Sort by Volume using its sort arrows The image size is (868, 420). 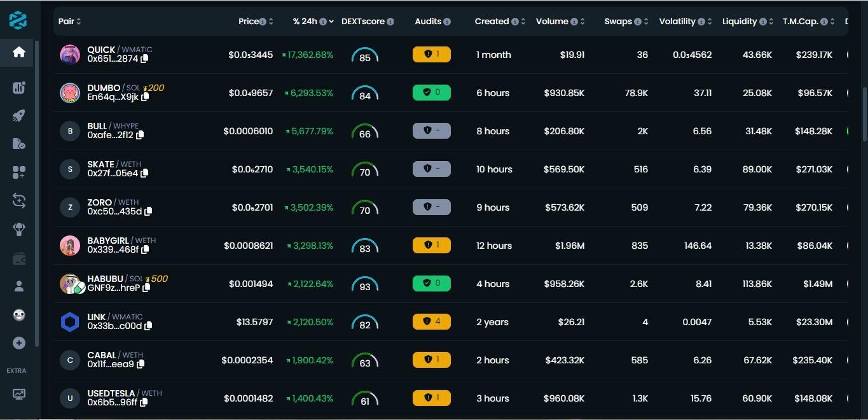click(582, 22)
